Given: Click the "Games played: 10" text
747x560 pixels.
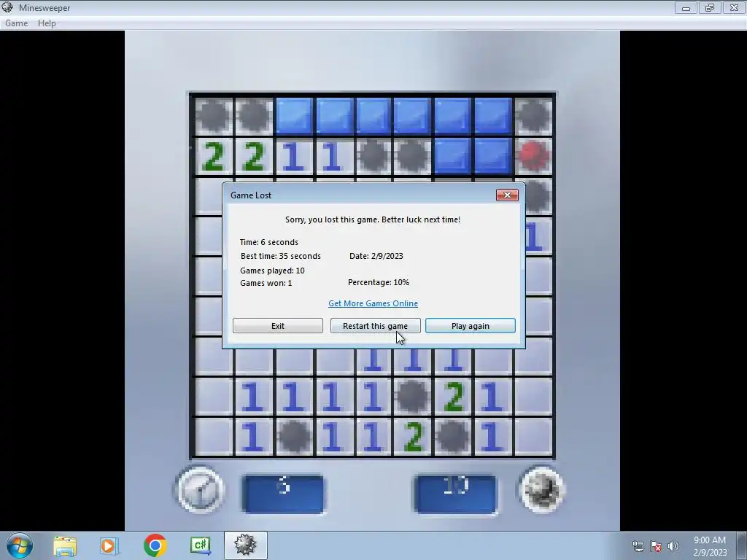Looking at the screenshot, I should tap(272, 271).
